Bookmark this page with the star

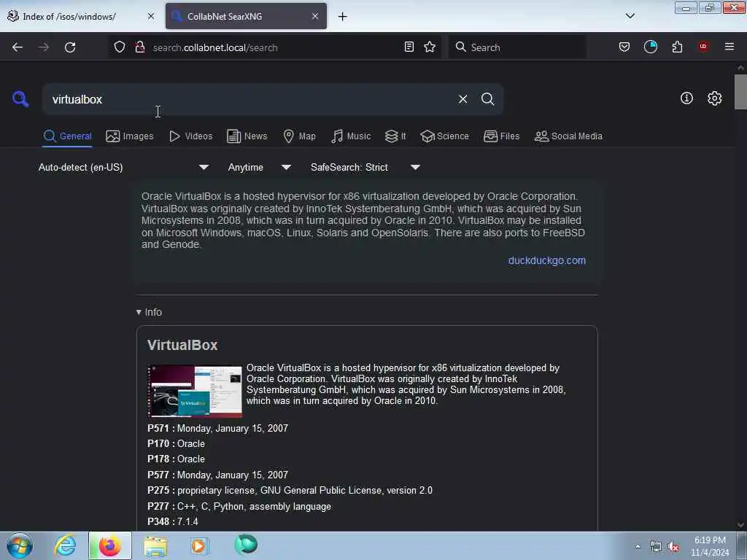pyautogui.click(x=430, y=47)
